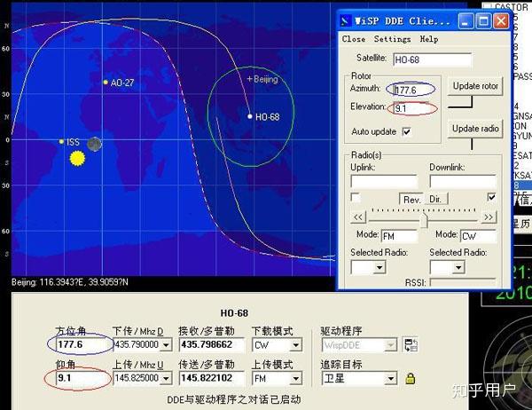Click the CASTOR entry in satellite list
Image resolution: width=532 pixels, height=410 pixels.
511,7
